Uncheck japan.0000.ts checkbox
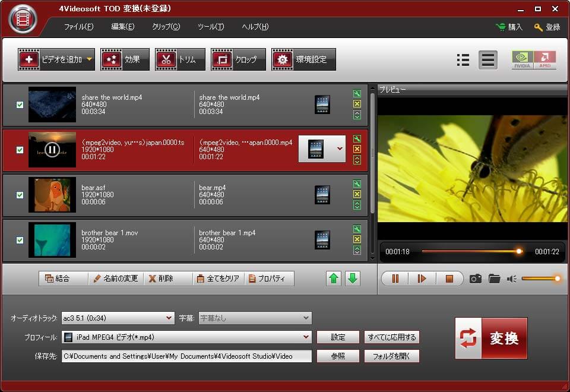The image size is (570, 392). click(x=20, y=150)
